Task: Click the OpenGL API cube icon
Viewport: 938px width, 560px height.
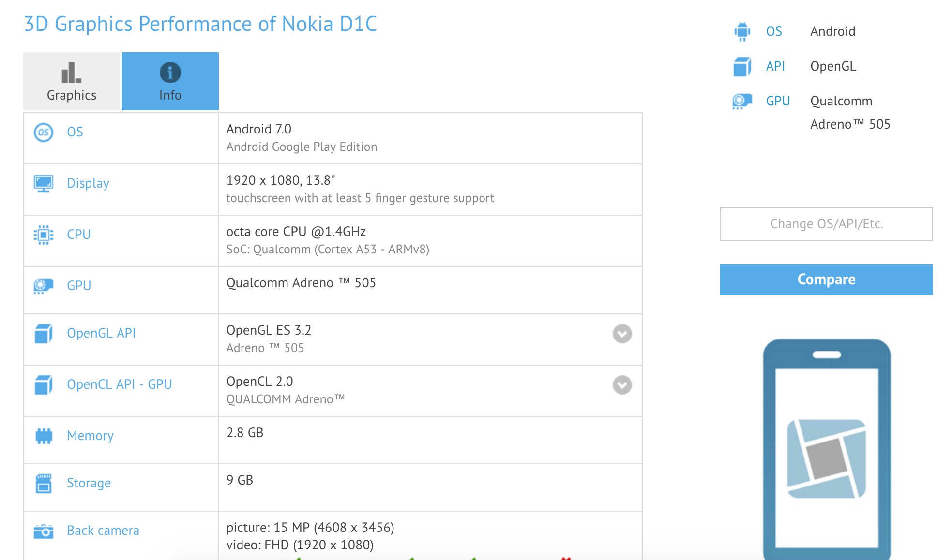Action: click(x=44, y=333)
